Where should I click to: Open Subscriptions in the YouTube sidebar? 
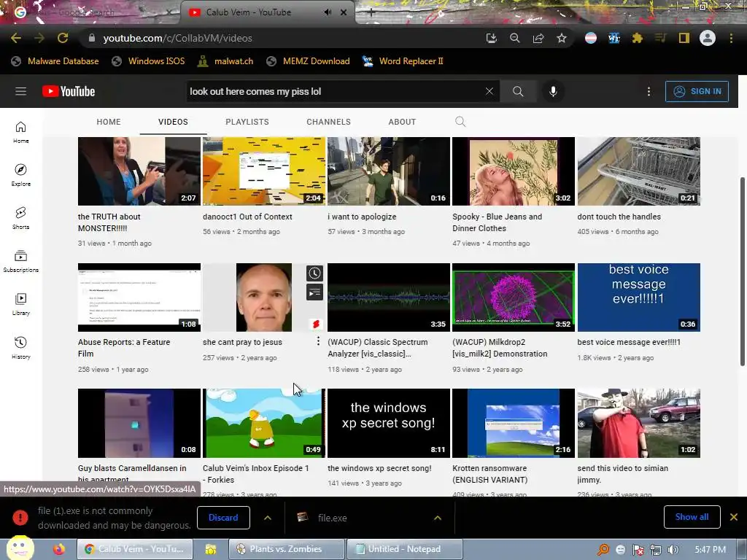point(20,261)
